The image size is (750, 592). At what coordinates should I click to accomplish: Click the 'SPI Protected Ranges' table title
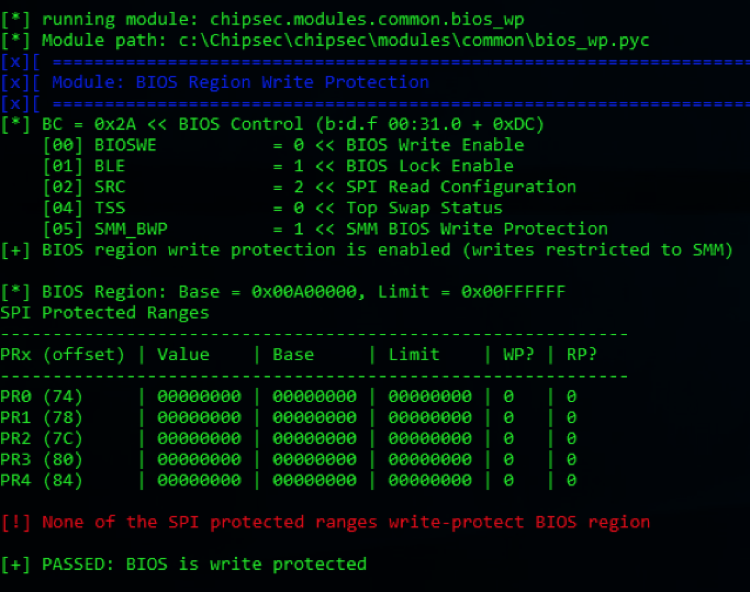pyautogui.click(x=105, y=313)
